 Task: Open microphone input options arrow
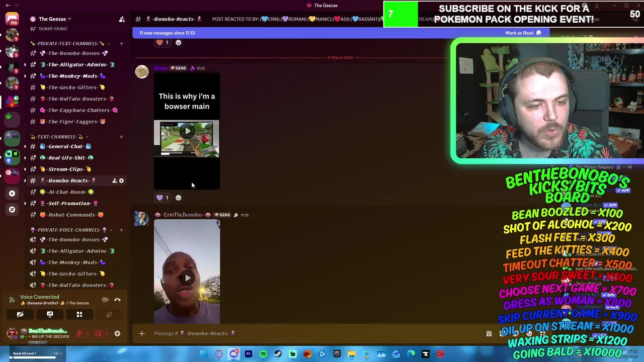click(87, 333)
